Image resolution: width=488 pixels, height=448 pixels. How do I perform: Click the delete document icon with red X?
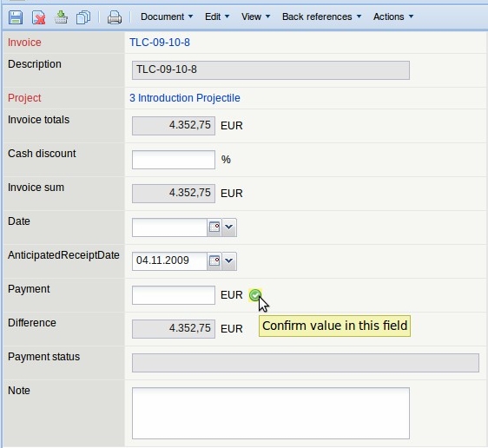click(38, 17)
